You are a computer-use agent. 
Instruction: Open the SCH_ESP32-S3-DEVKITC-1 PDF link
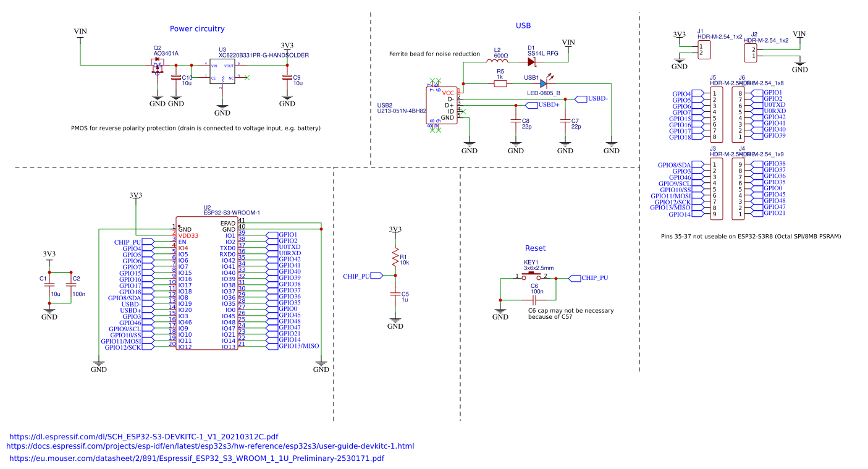(x=144, y=437)
